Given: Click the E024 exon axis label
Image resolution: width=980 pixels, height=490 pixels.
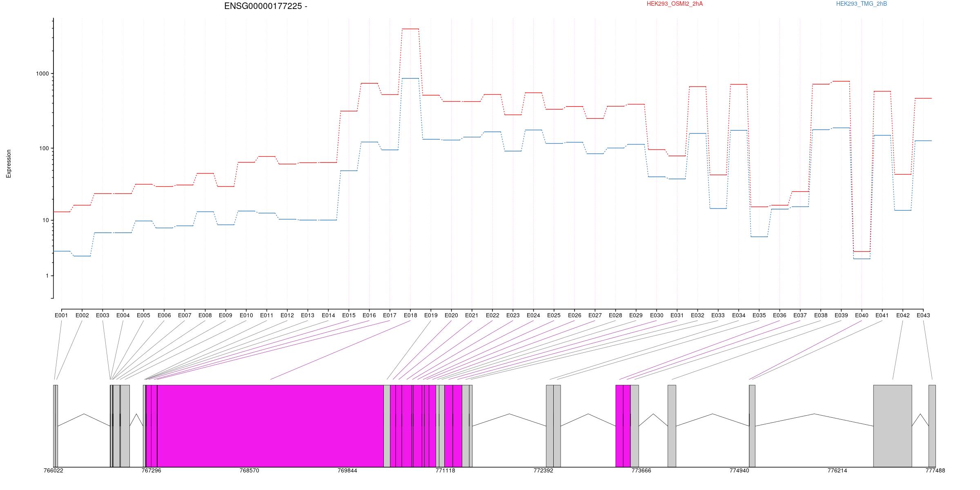Looking at the screenshot, I should pyautogui.click(x=533, y=315).
